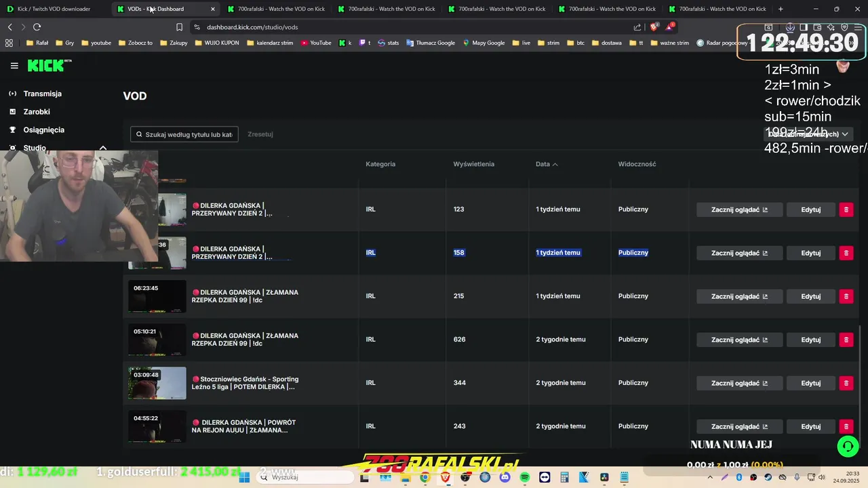
Task: Delete the VOD with 215 views
Action: pyautogui.click(x=846, y=296)
